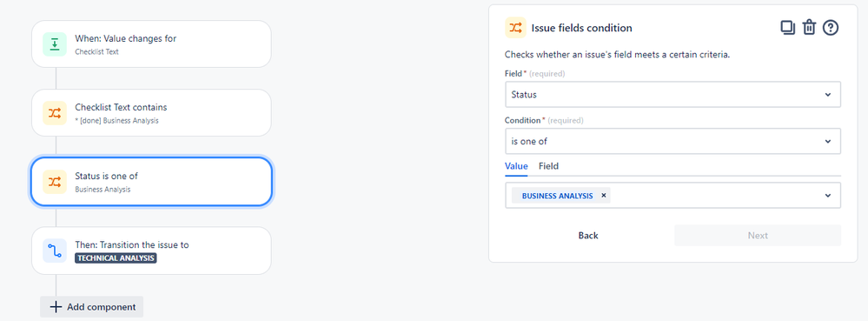Open help via the question mark icon
Image resolution: width=868 pixels, height=321 pixels.
coord(831,28)
